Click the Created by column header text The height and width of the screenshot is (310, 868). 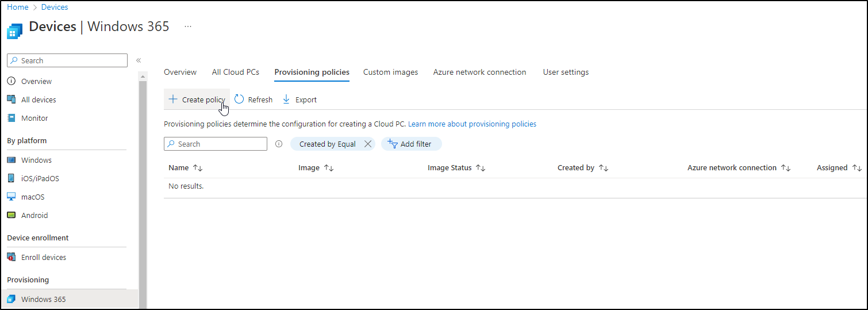coord(576,168)
